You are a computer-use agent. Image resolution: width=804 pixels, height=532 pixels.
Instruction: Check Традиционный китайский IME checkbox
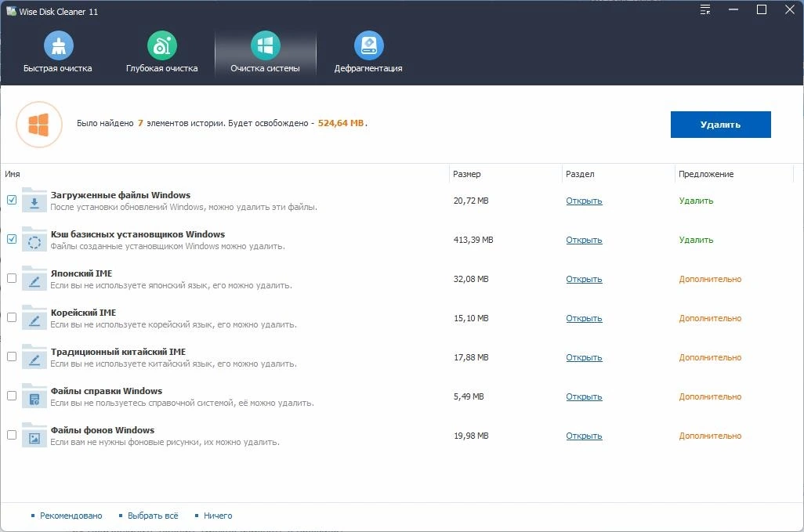(12, 356)
